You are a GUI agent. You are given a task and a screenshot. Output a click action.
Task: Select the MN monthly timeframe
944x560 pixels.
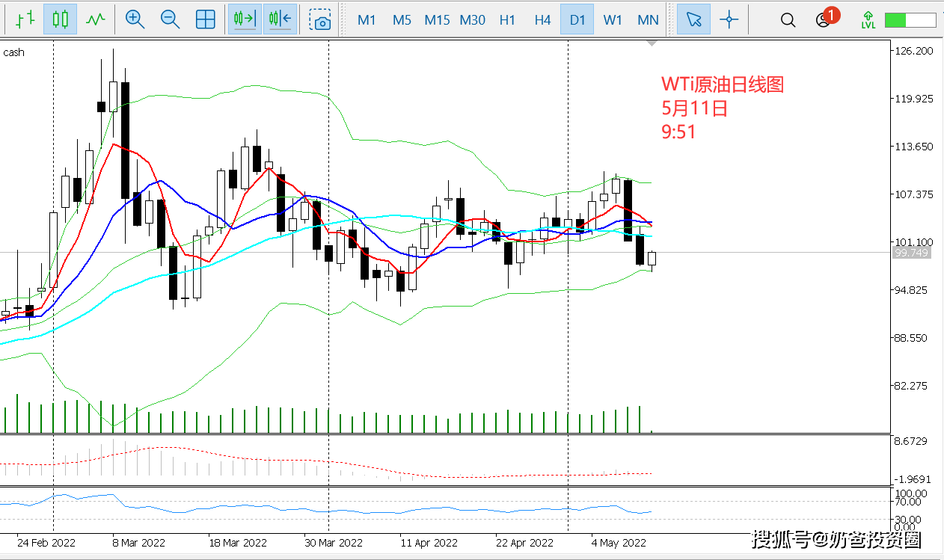click(x=648, y=19)
